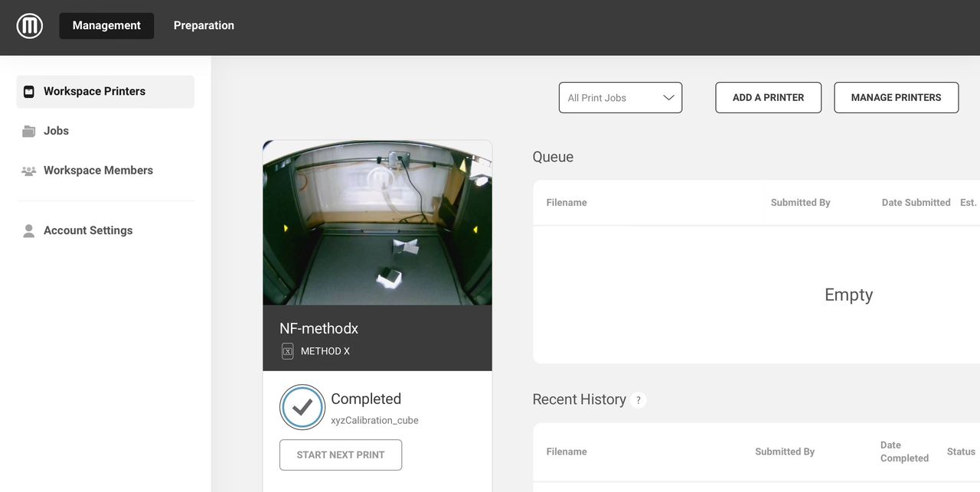980x492 pixels.
Task: Click the Account Settings person icon
Action: pos(29,231)
